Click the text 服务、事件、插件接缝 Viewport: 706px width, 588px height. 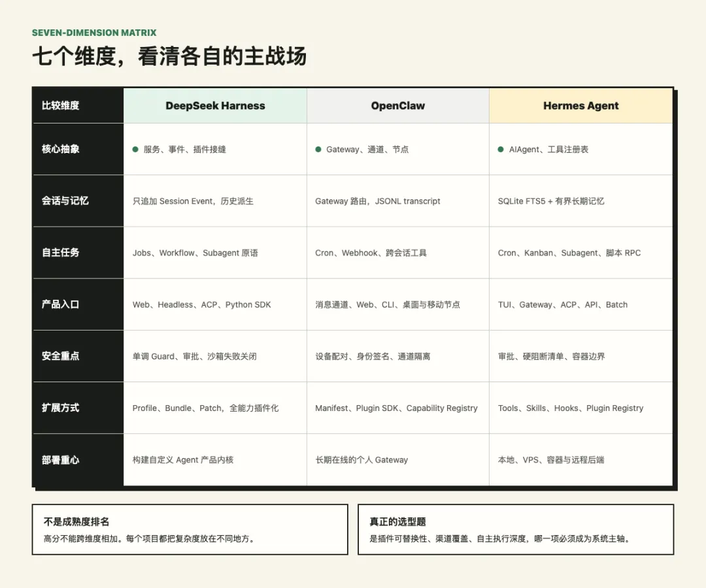[x=184, y=150]
